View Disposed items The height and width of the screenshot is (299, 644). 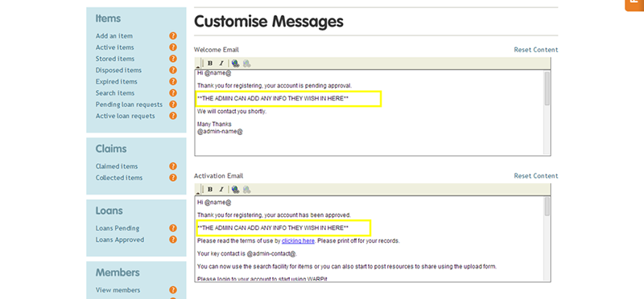pyautogui.click(x=118, y=71)
